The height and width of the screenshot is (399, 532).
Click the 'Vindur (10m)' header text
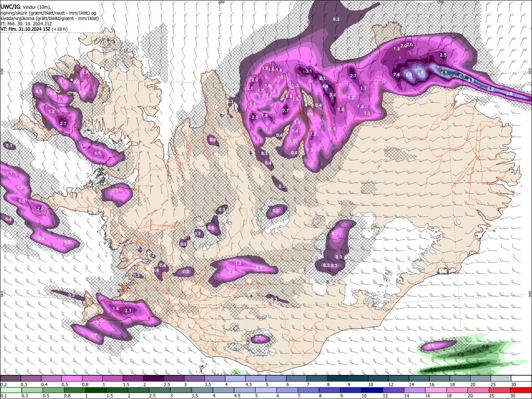[x=36, y=7]
